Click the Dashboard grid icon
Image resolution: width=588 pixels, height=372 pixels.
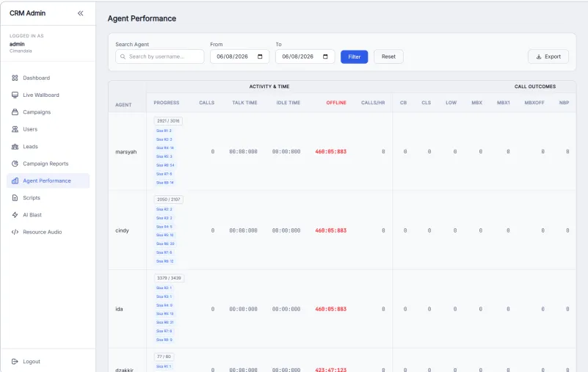15,78
